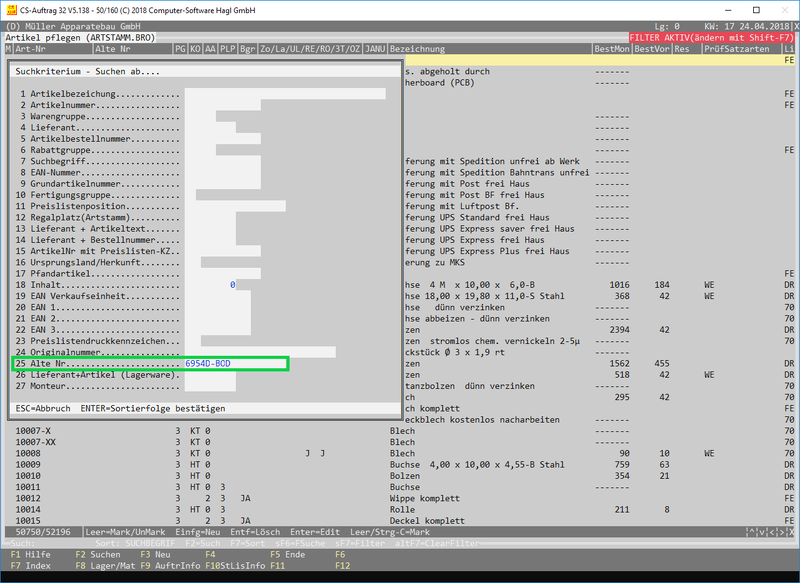Click the BestMon column header
This screenshot has height=583, width=800.
611,48
